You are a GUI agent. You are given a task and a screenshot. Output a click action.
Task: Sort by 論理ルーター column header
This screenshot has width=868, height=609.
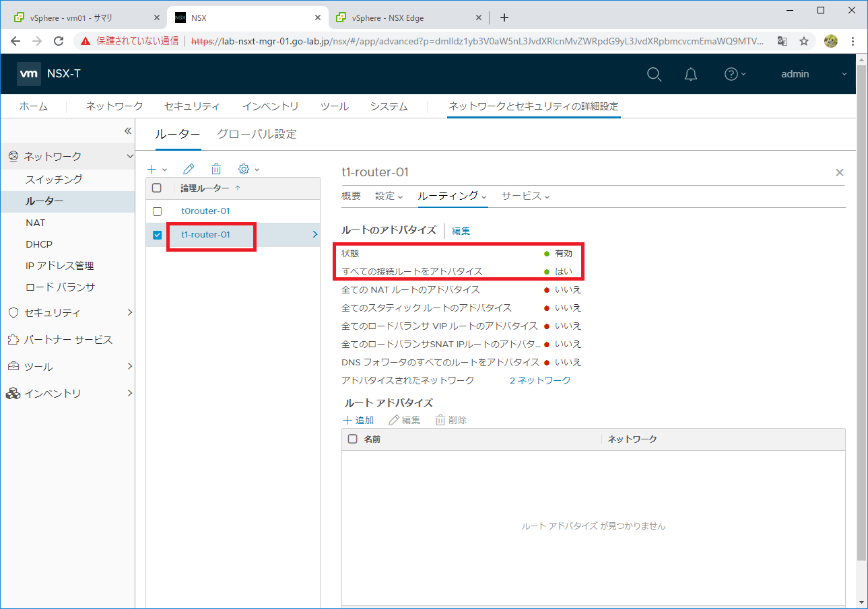(x=205, y=188)
